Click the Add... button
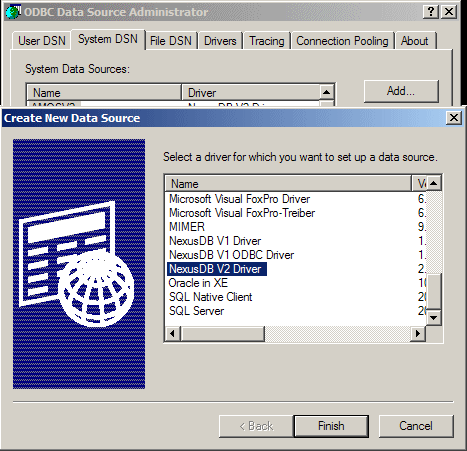Screen dimensions: 467x451 pyautogui.click(x=401, y=91)
